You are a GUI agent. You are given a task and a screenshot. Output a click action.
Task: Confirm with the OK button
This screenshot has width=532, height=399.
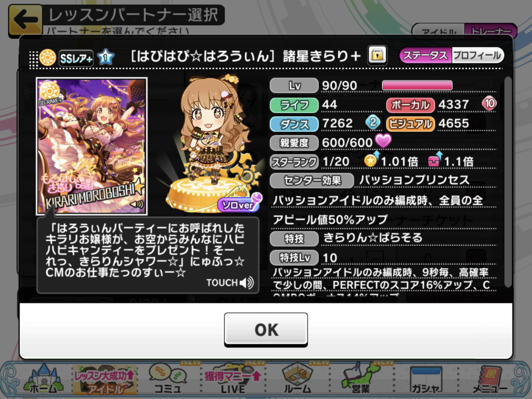pos(266,330)
